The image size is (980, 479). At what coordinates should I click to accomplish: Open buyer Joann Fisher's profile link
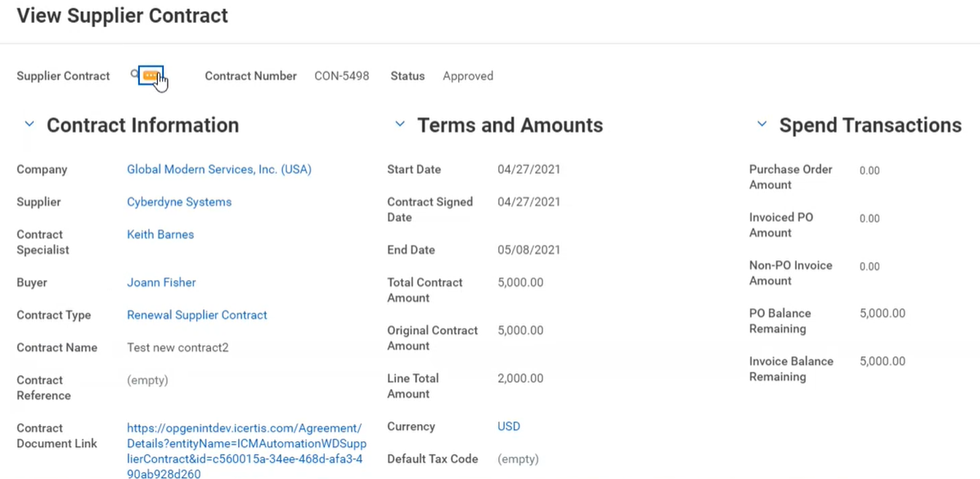coord(161,282)
